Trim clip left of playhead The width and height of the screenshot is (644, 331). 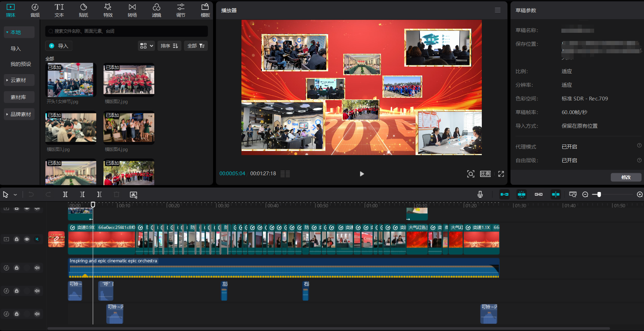coord(82,194)
